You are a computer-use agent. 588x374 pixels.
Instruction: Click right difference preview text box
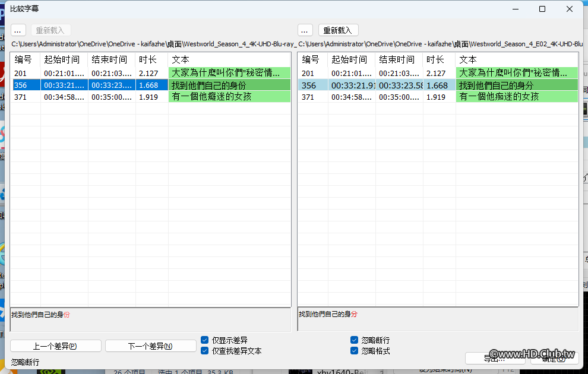pyautogui.click(x=438, y=319)
